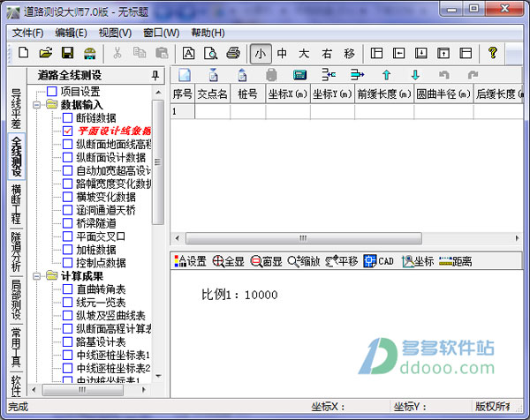Check the 桥梁隧道 checkbox
530x420 pixels.
68,223
